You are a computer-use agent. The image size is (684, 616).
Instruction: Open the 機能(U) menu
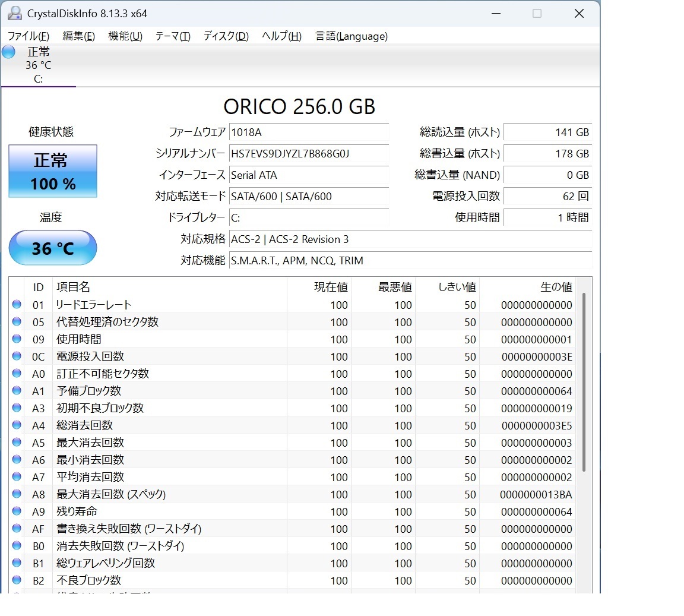(125, 36)
